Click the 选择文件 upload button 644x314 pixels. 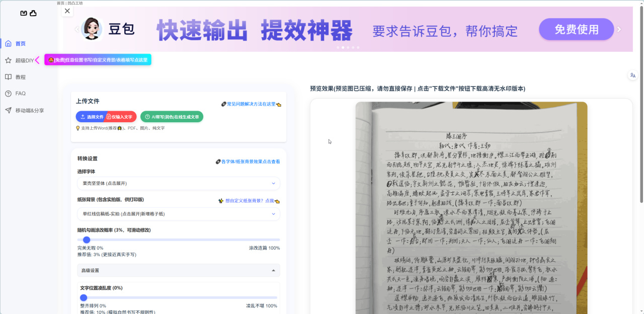91,117
